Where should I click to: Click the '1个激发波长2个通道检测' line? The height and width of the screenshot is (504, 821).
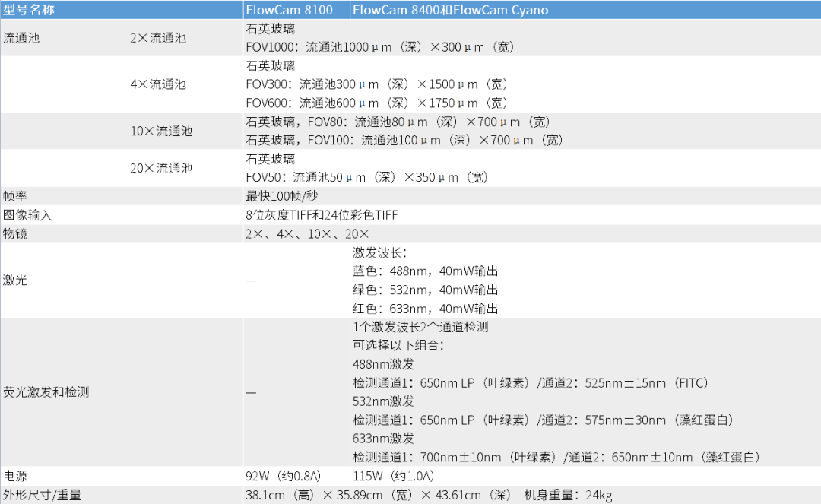point(420,327)
